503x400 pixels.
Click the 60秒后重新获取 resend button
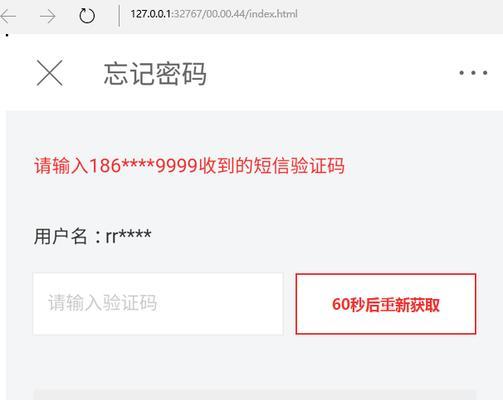click(386, 304)
